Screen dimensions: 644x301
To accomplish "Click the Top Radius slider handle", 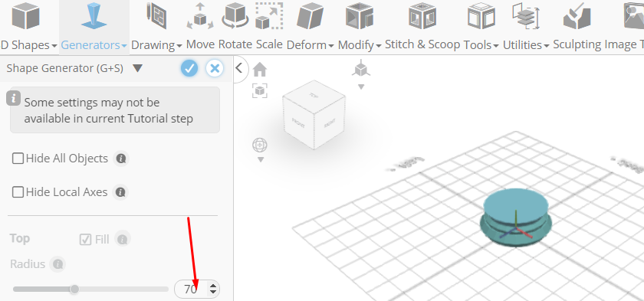I will [74, 290].
